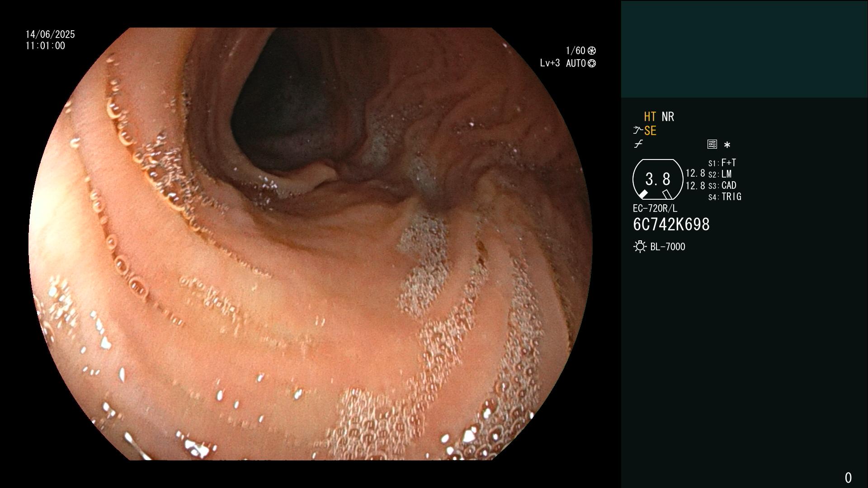Select the structure enhancement curve icon beside SE
Image resolution: width=868 pixels, height=488 pixels.
pyautogui.click(x=638, y=131)
